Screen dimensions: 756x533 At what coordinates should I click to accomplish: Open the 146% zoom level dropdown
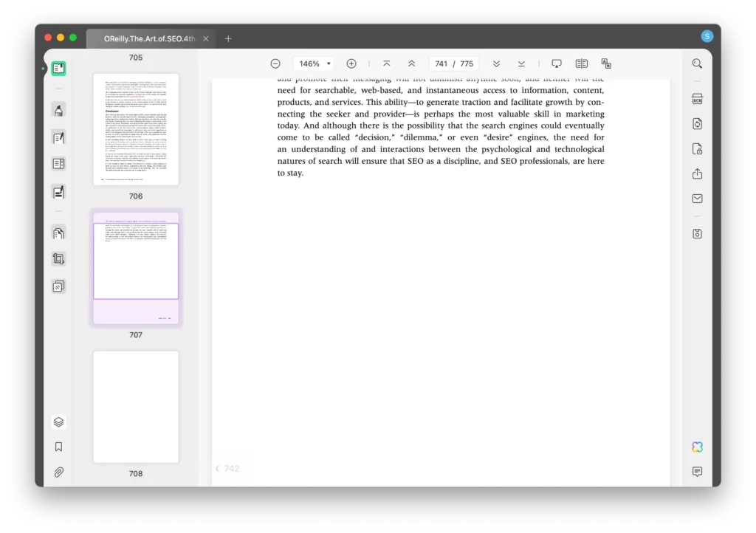tap(315, 64)
